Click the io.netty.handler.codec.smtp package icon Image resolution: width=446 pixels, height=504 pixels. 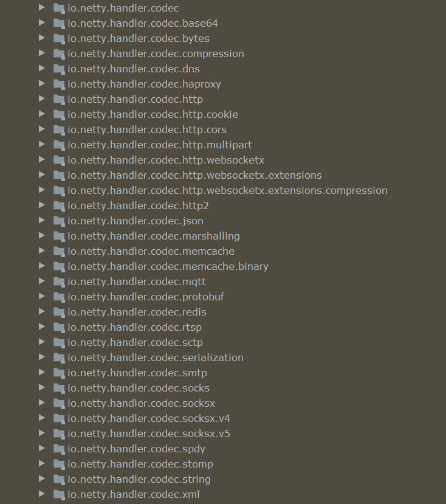click(59, 373)
